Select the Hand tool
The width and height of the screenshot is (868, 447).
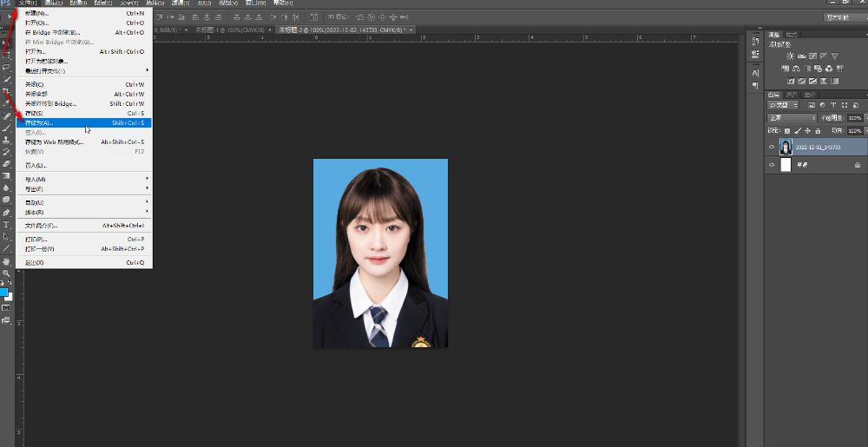coord(6,260)
